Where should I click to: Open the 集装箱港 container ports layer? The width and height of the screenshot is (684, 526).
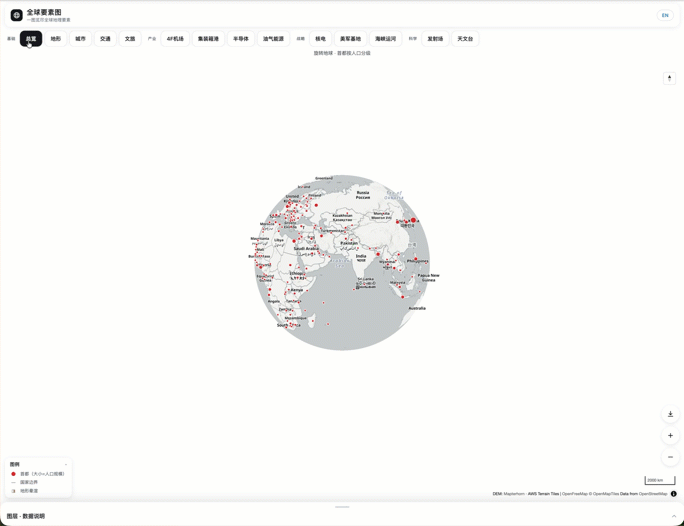coord(208,39)
